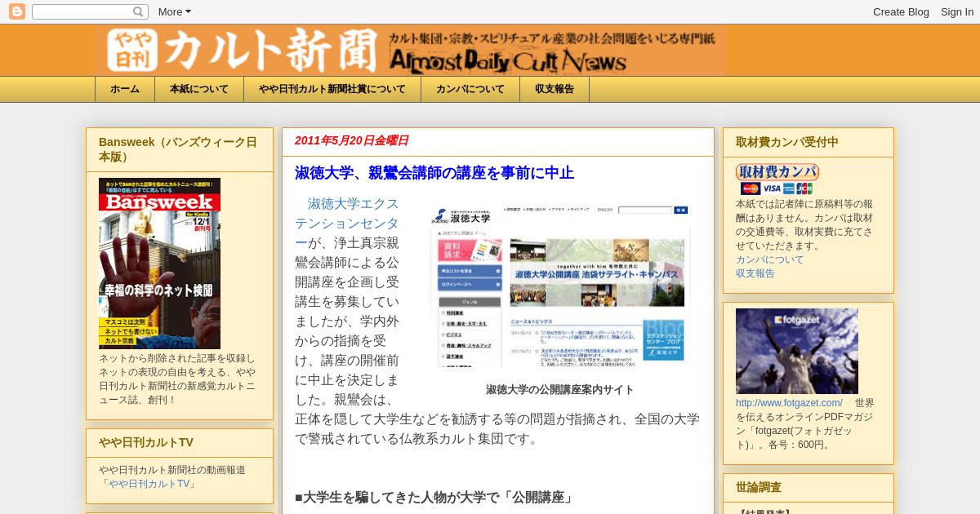
Task: Click the date header 2011年5月20日金曜日
Action: point(352,140)
